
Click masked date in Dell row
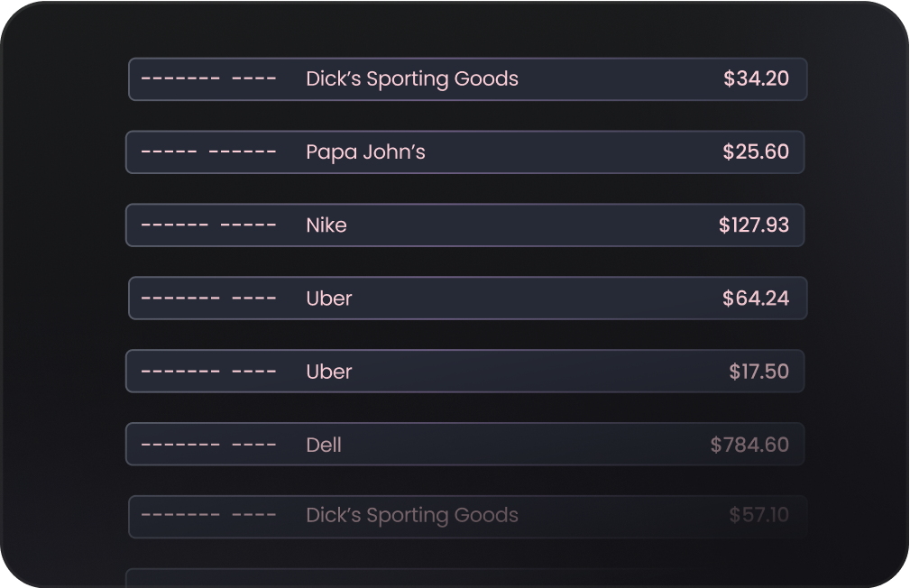[x=208, y=446]
